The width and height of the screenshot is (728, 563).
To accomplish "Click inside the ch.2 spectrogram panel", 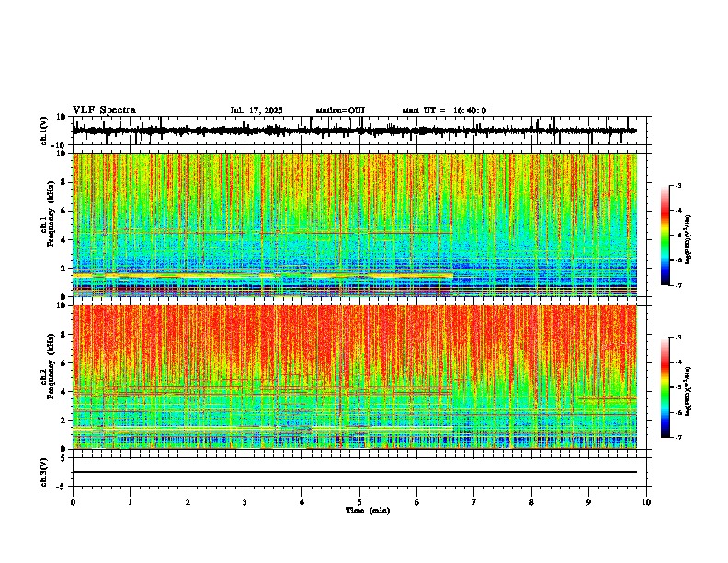I will click(x=355, y=377).
